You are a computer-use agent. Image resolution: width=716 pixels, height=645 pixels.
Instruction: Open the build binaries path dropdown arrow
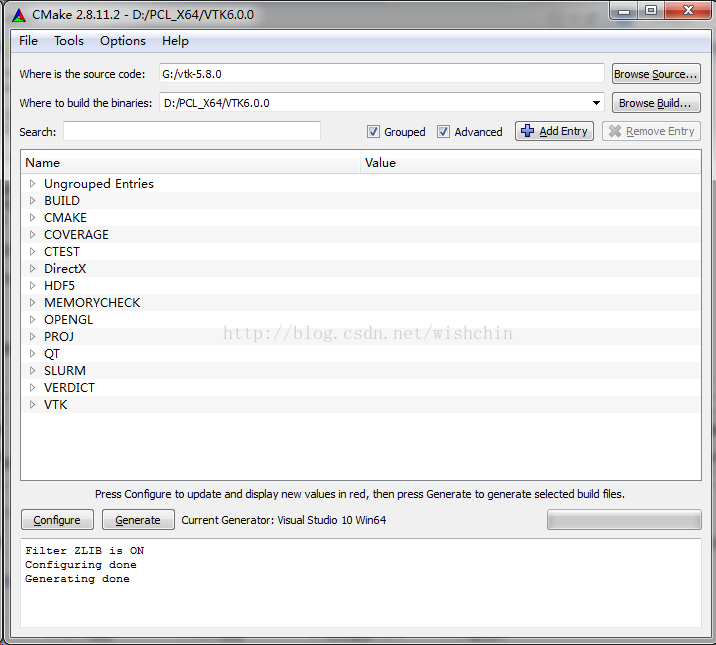(596, 103)
